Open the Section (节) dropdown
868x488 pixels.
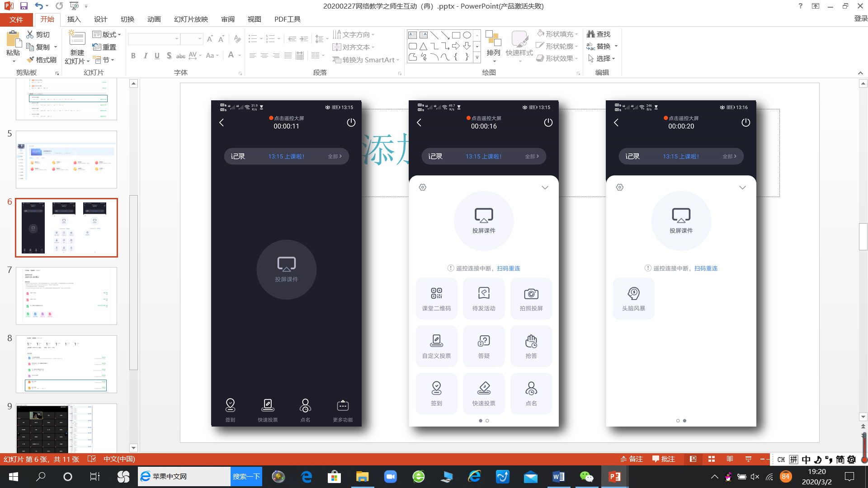[x=103, y=60]
